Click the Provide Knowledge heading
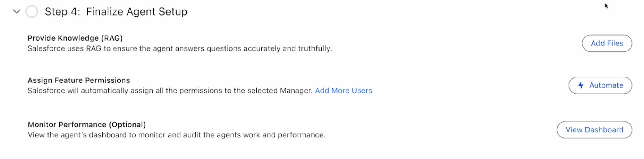Viewport: 644px width, 159px height. (63, 38)
